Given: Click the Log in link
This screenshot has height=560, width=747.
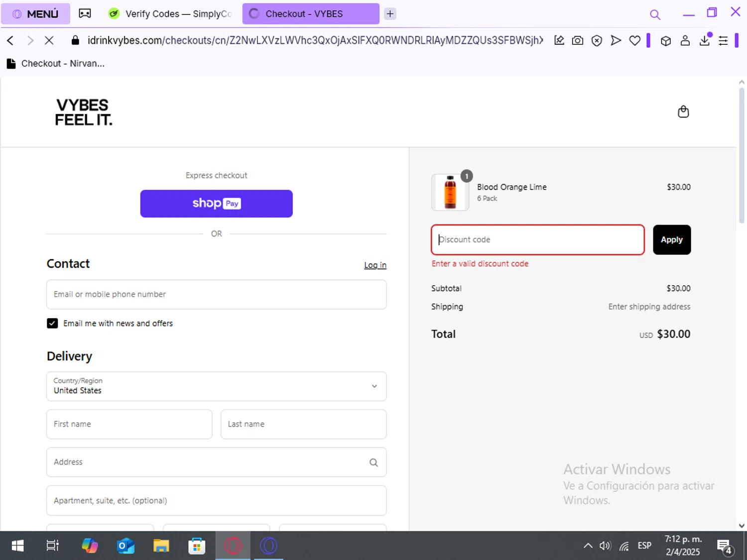Looking at the screenshot, I should coord(375,265).
